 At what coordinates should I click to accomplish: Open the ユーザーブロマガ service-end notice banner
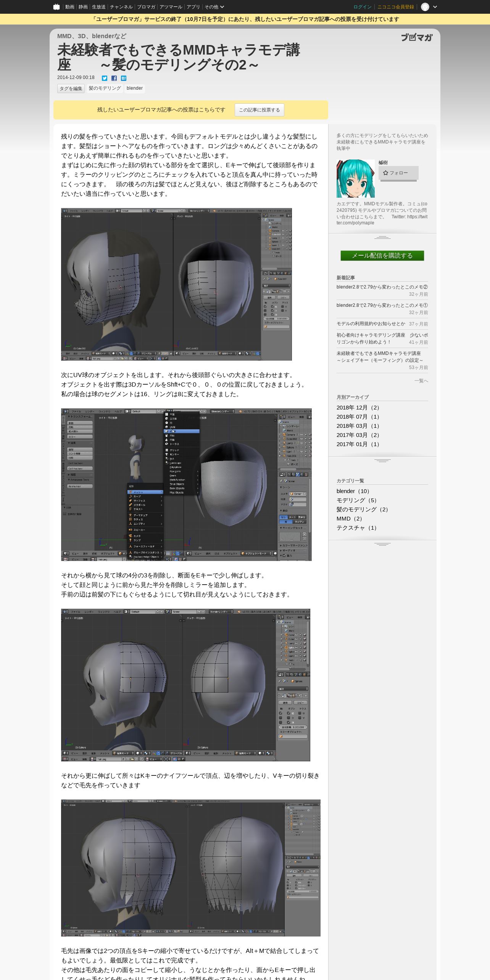point(245,19)
